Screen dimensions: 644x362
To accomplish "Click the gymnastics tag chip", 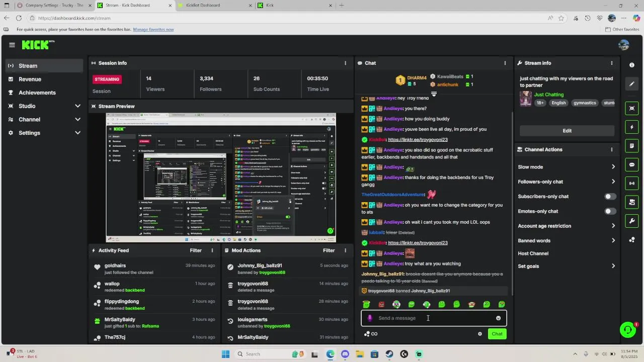I will [585, 103].
